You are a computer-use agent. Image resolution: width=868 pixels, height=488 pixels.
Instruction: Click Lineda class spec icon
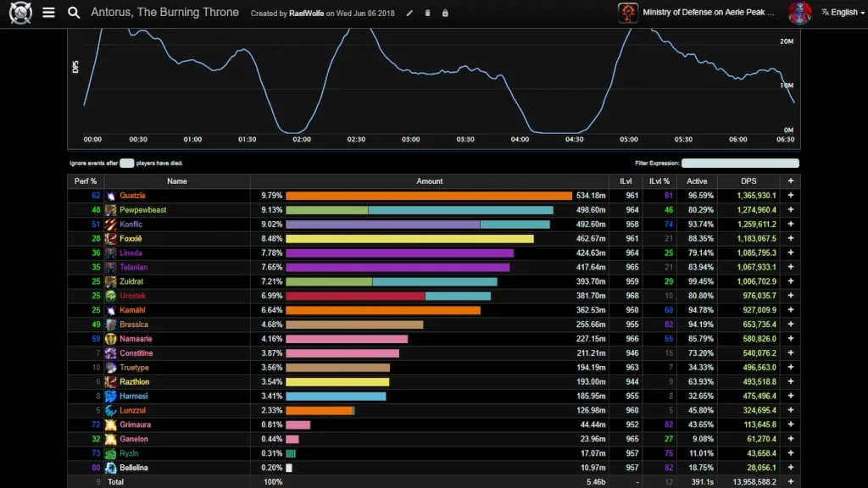111,252
